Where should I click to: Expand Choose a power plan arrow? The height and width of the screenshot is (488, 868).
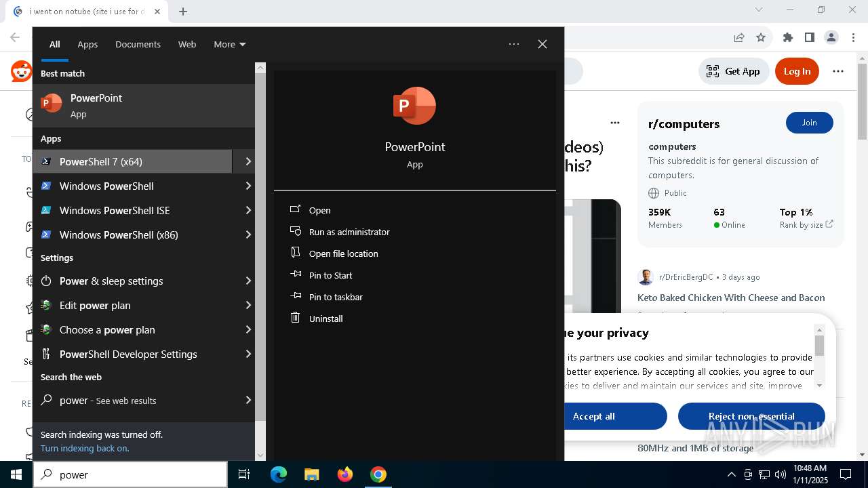tap(248, 329)
